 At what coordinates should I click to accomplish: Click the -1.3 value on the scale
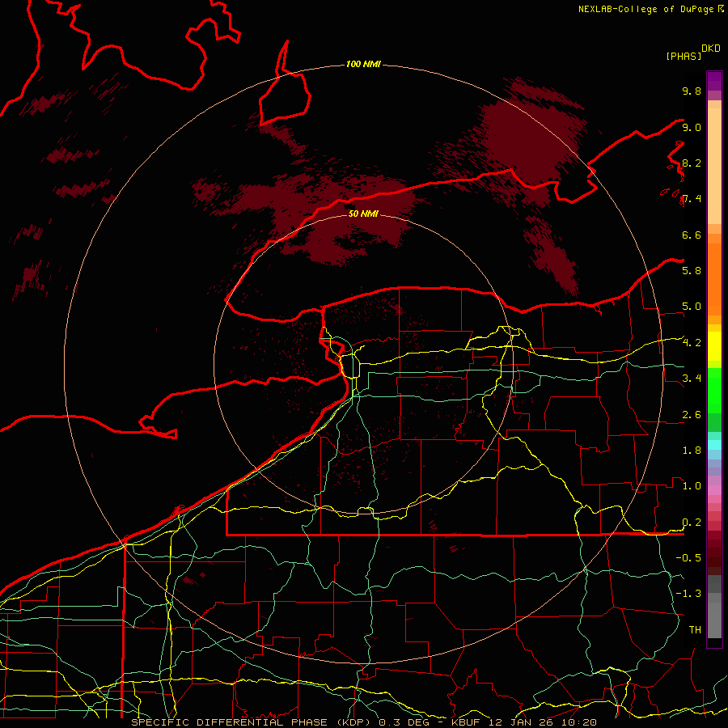pyautogui.click(x=688, y=594)
